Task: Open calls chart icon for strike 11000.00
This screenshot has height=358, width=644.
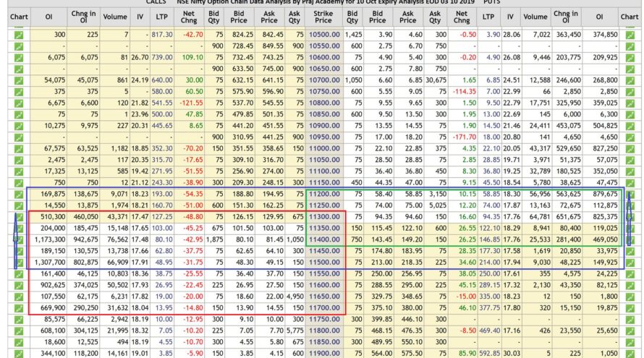Action: pos(19,148)
